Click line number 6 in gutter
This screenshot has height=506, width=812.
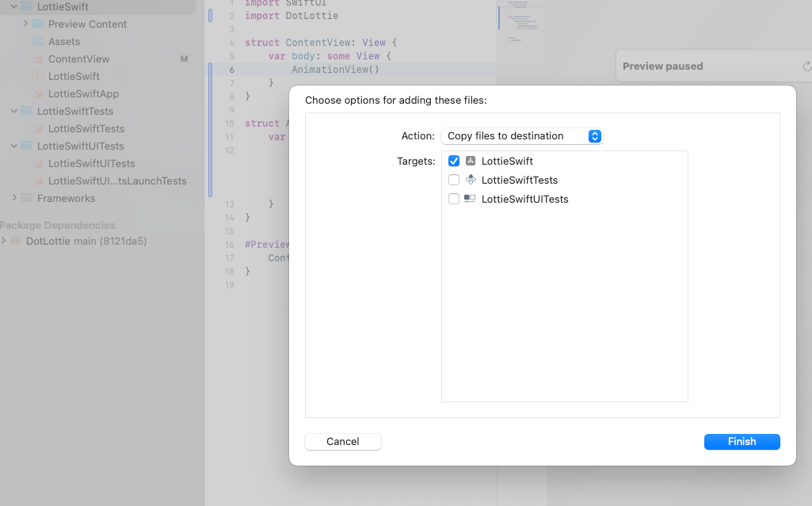coord(231,70)
